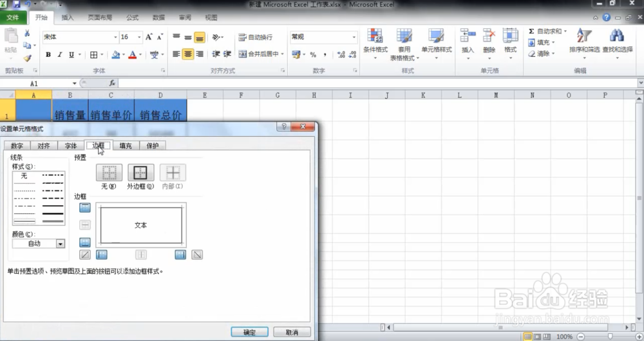Screen dimensions: 644x341
Task: Open font size dropdown showing 16
Action: click(139, 37)
